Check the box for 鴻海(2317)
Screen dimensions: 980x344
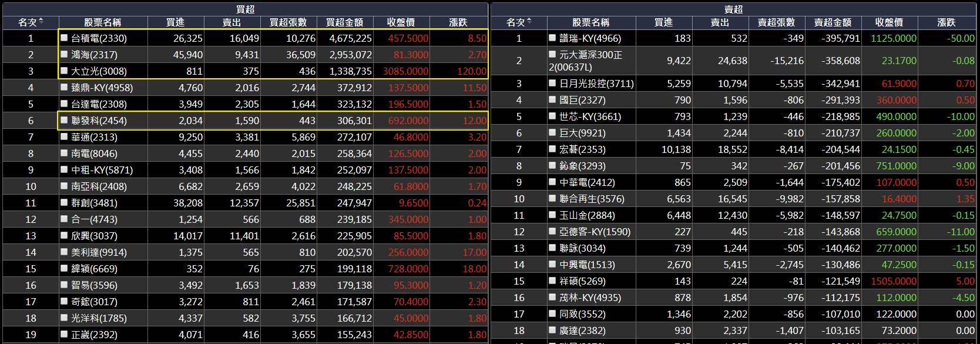[x=65, y=54]
